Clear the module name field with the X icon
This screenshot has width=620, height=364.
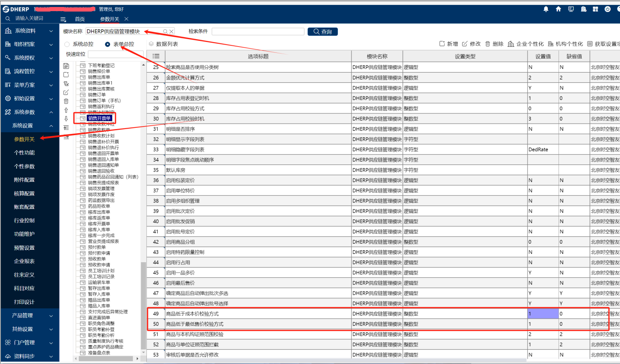(171, 31)
